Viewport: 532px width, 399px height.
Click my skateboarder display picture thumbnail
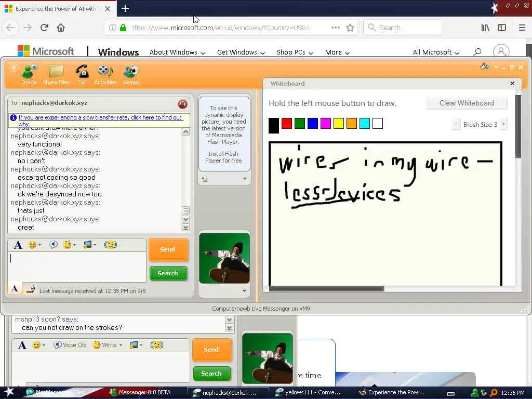coord(224,258)
